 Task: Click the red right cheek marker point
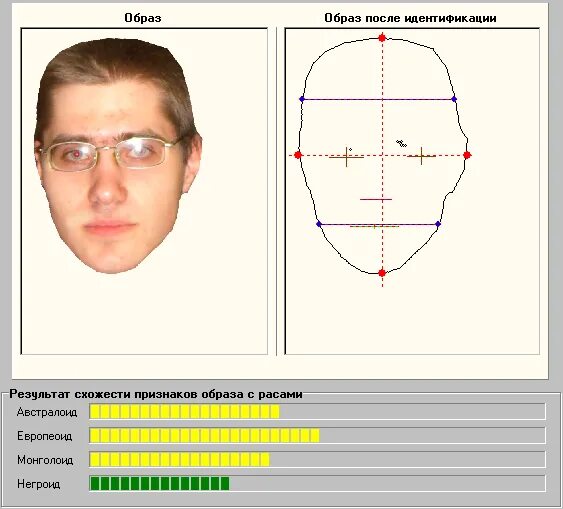coord(467,155)
